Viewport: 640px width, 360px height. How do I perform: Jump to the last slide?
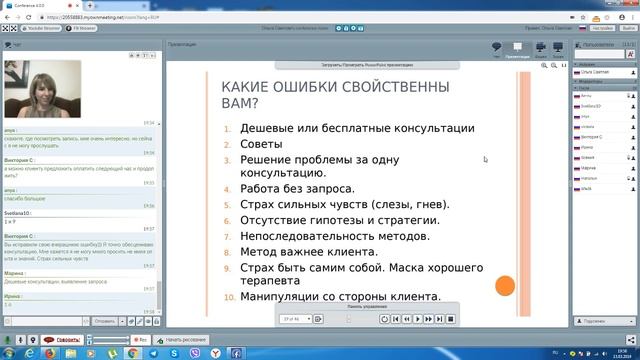click(x=439, y=319)
